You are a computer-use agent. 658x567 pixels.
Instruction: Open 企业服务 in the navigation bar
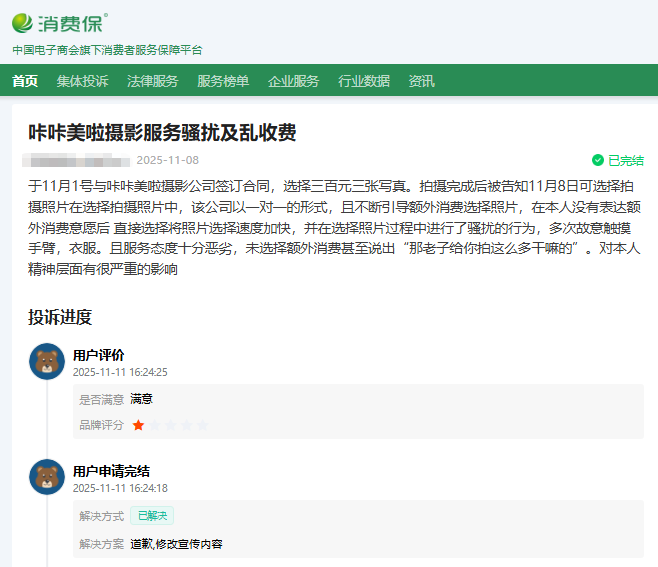(x=294, y=81)
